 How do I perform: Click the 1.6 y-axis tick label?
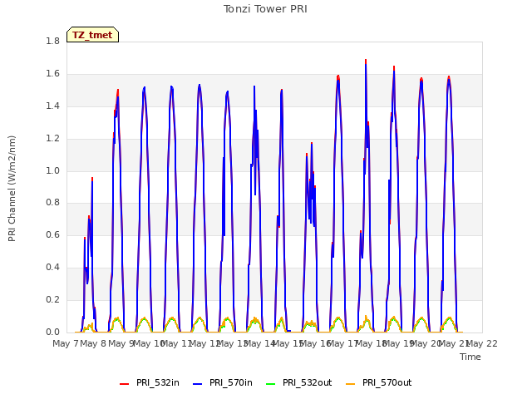tap(52, 73)
